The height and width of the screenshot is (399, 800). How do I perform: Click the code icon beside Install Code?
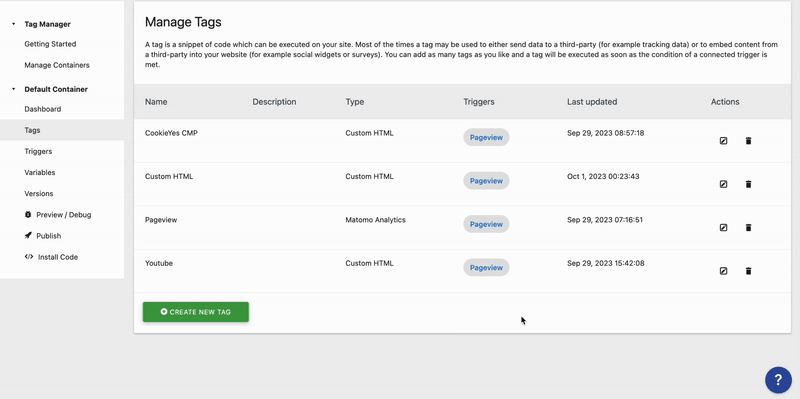[x=29, y=257]
